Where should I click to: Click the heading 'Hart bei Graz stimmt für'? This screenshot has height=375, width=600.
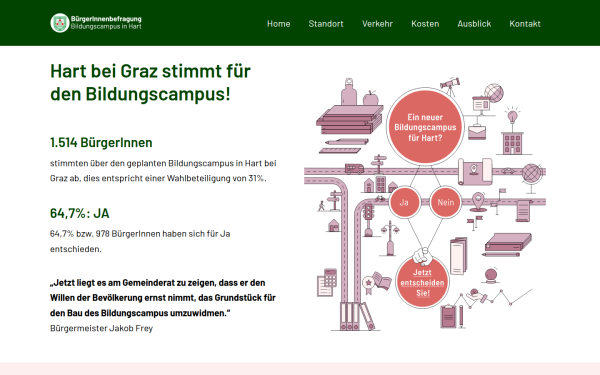[150, 71]
